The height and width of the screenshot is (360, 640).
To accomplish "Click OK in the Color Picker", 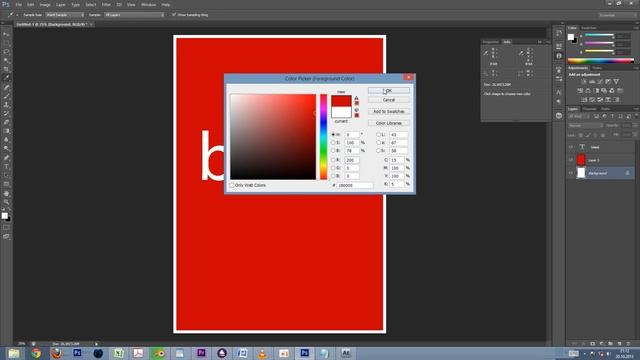I will pos(389,91).
